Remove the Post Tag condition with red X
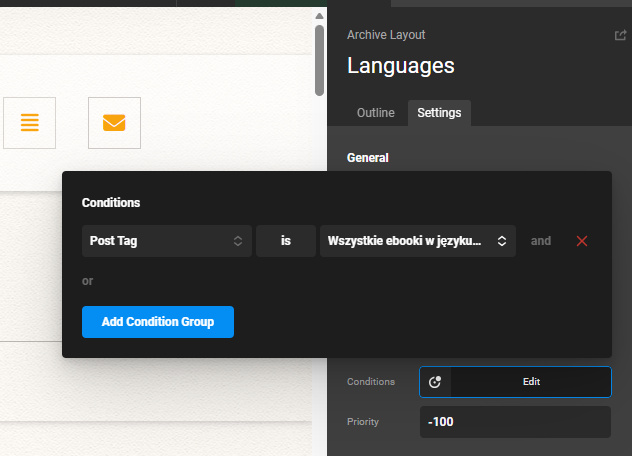Viewport: 632px width, 456px height. (582, 241)
